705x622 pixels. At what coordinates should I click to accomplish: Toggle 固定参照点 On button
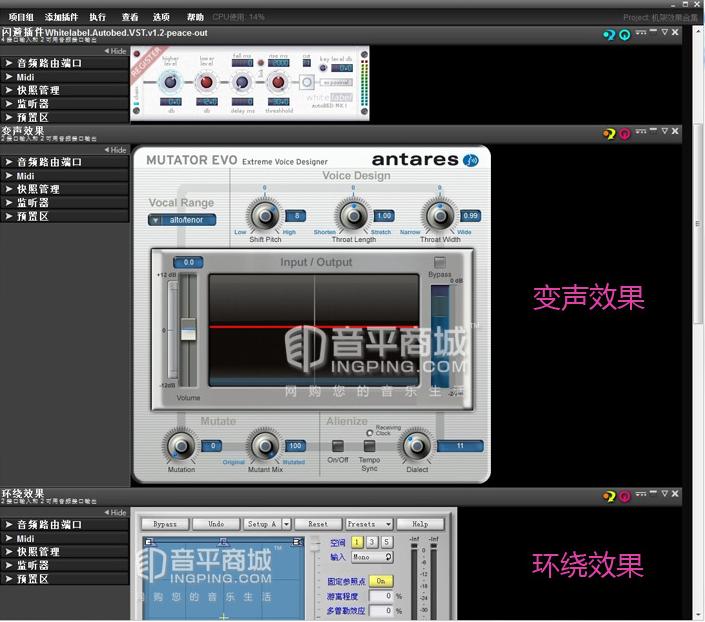381,581
